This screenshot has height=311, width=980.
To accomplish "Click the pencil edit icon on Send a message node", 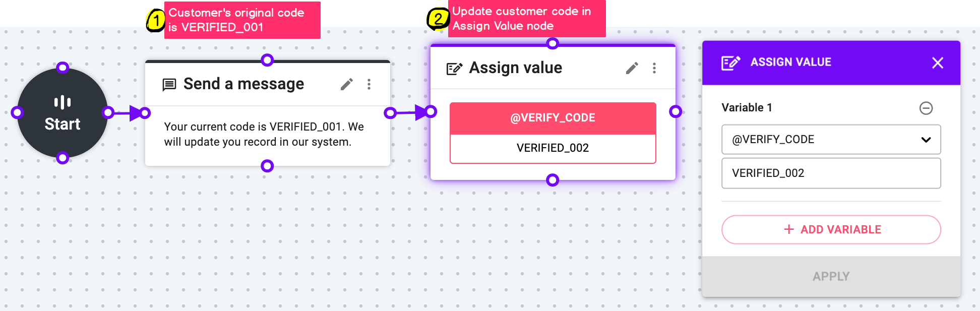I will coord(346,84).
